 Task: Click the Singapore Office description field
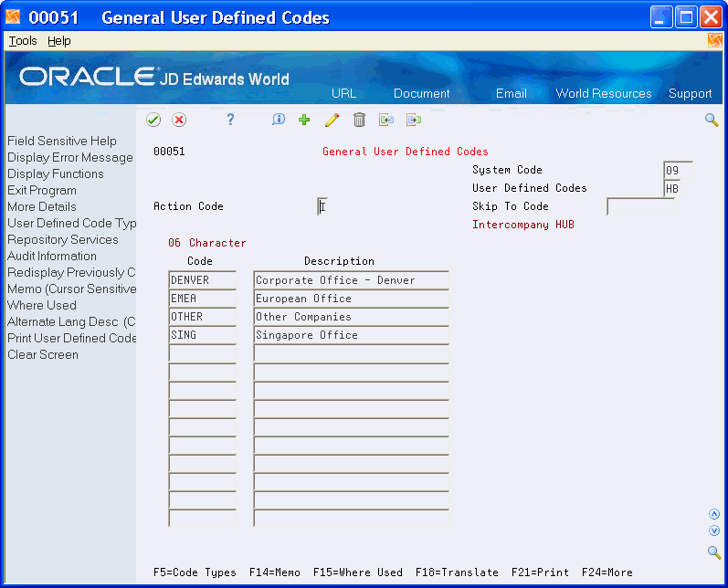pos(351,335)
